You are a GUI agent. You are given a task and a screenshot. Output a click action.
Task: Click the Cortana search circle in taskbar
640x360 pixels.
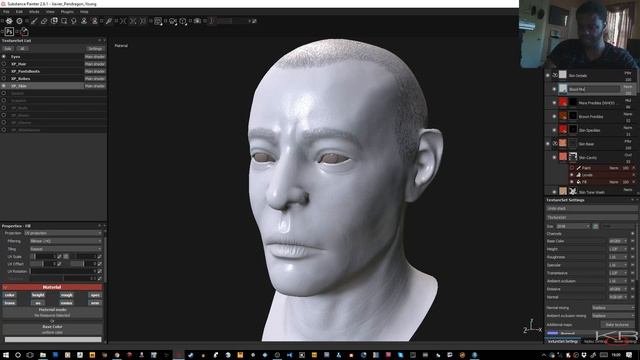click(x=18, y=355)
